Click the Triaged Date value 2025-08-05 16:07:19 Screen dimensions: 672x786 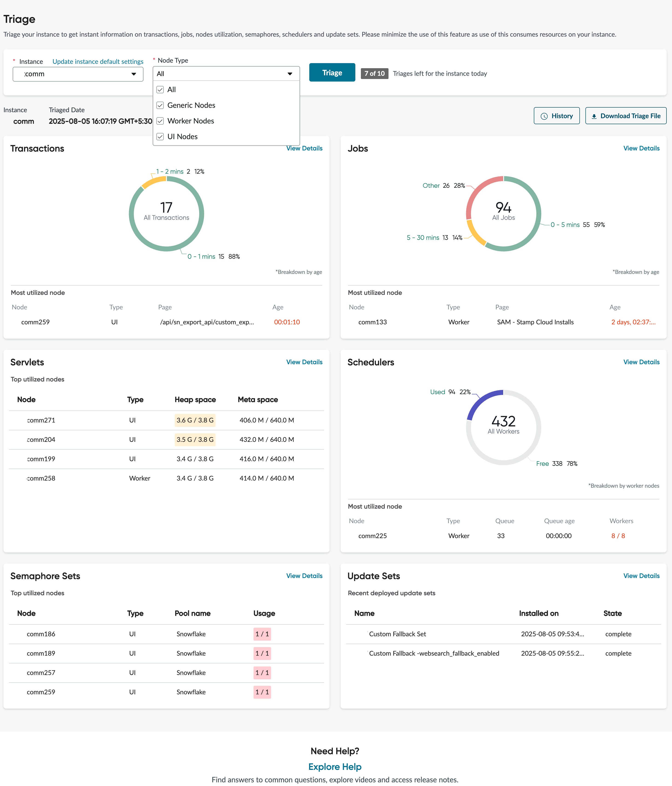100,121
